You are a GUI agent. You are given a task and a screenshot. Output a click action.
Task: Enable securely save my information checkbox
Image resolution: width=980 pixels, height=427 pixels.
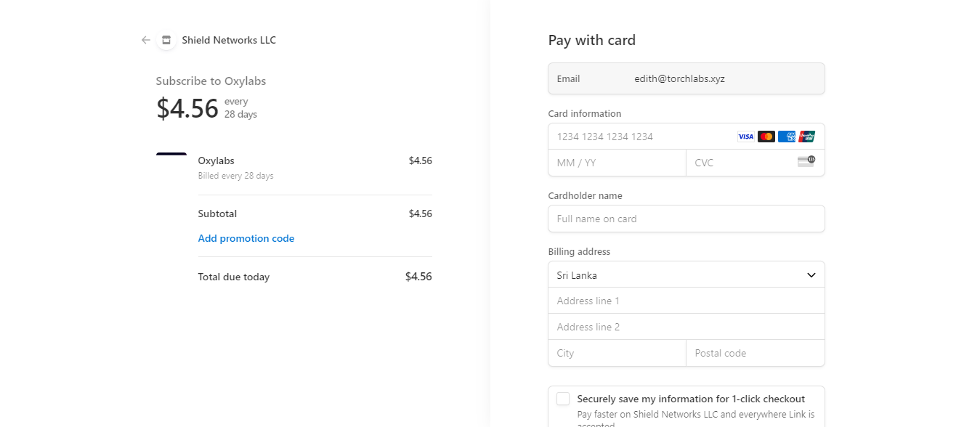(563, 399)
